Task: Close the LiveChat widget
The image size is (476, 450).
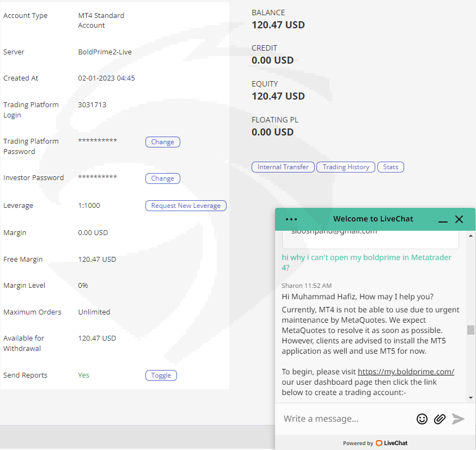Action: 459,219
